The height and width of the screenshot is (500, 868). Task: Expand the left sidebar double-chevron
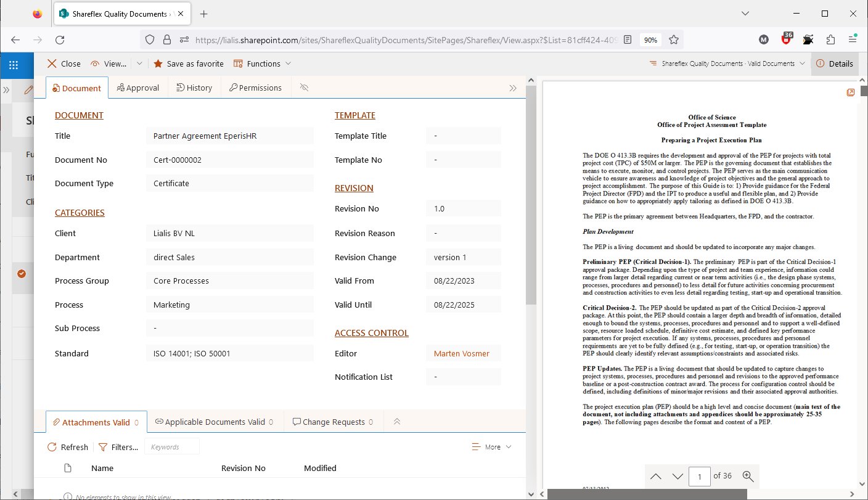tap(6, 90)
